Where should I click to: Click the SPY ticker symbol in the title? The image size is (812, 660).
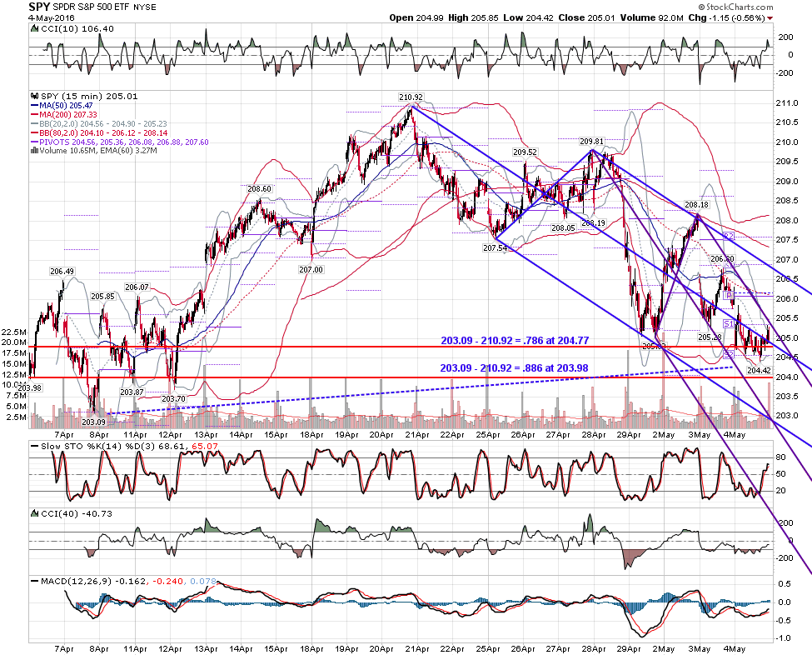click(x=39, y=7)
